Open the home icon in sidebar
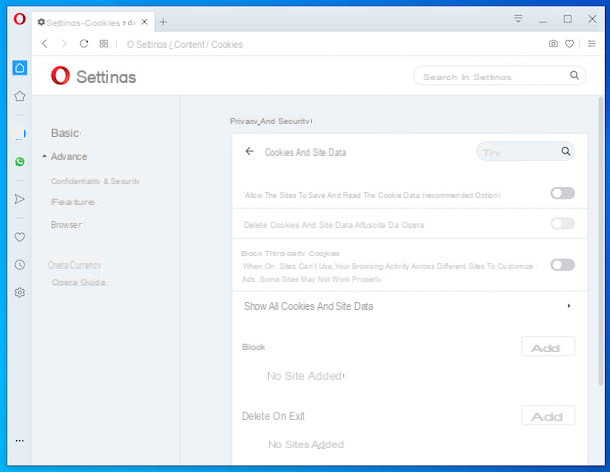Viewport: 610px width, 472px height. [20, 68]
